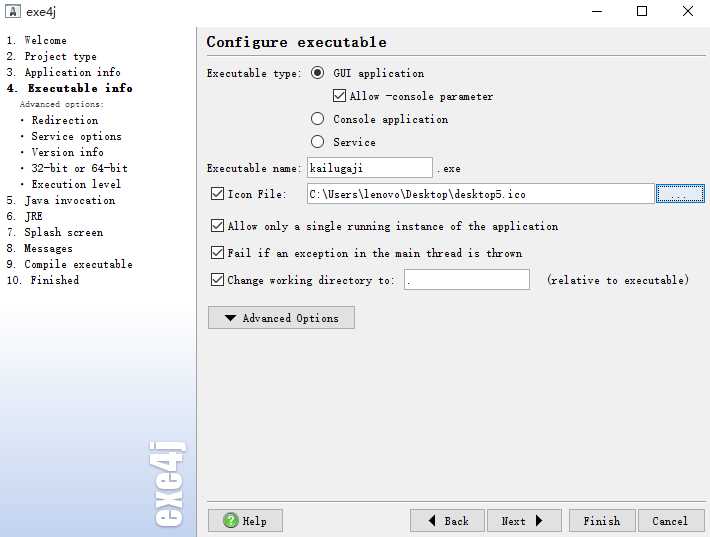Jump to the Java invocation step

[69, 200]
